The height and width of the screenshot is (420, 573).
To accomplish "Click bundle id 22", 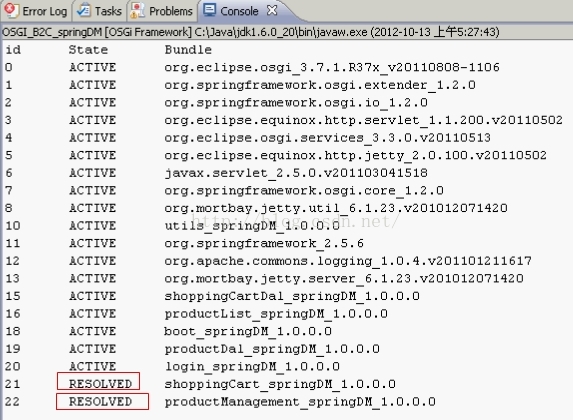I will click(12, 401).
